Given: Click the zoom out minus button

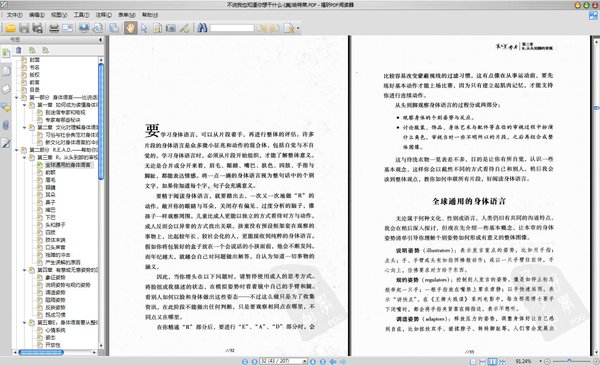Looking at the screenshot, I should [x=547, y=361].
